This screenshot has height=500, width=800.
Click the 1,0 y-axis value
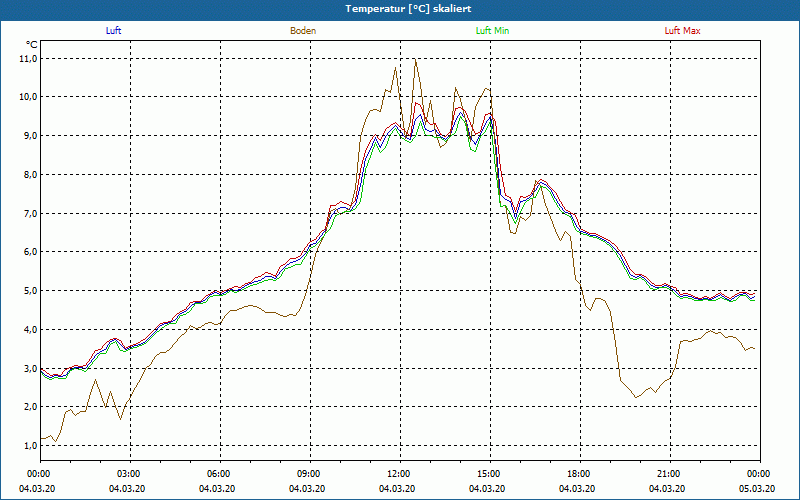[x=31, y=445]
